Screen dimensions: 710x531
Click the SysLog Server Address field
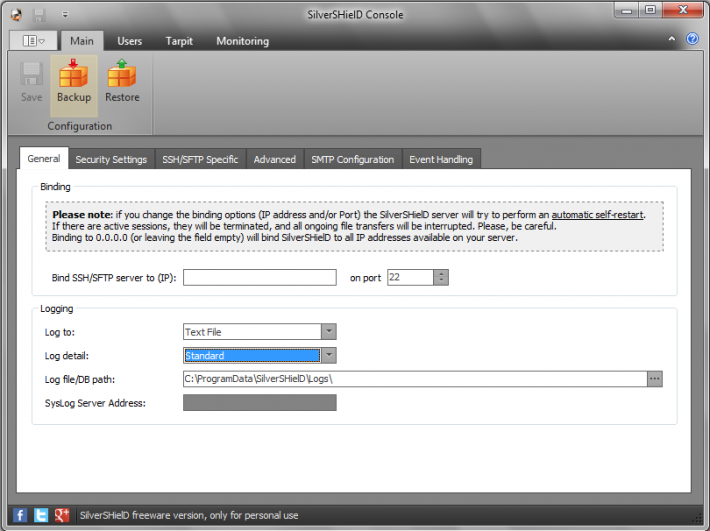pos(259,402)
